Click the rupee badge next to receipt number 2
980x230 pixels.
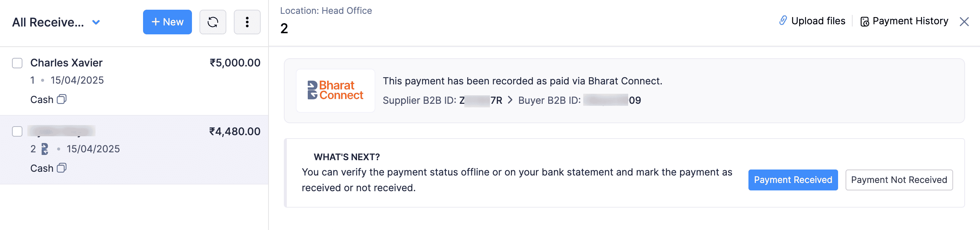coord(45,149)
